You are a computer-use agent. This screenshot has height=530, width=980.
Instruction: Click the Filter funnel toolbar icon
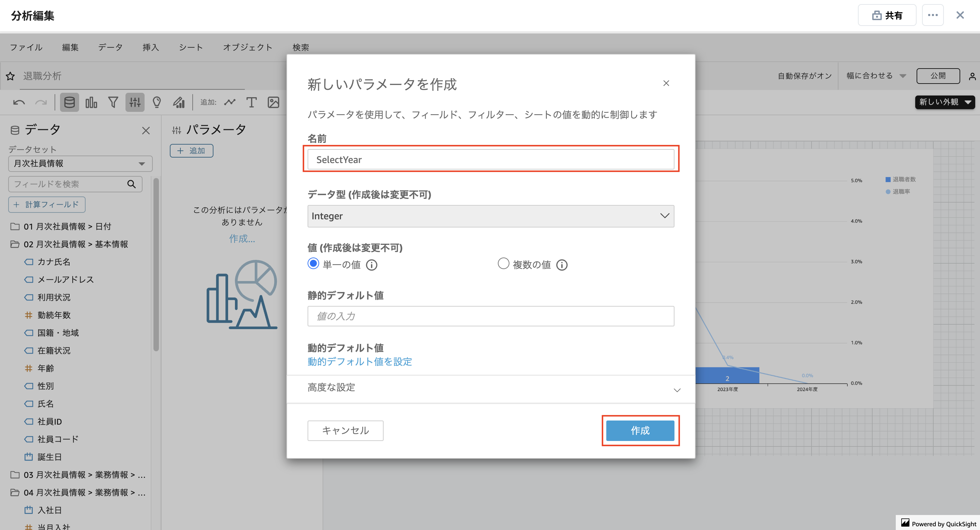coord(113,102)
